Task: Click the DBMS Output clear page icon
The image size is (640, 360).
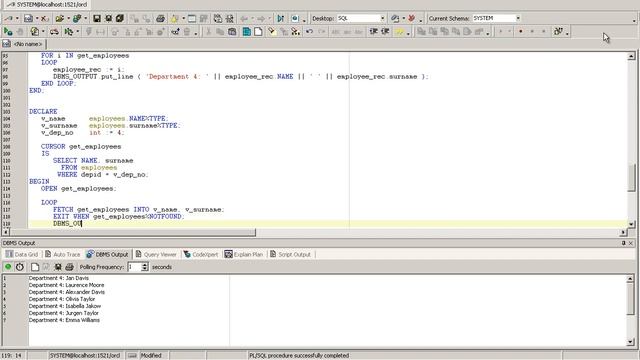Action: click(x=35, y=267)
